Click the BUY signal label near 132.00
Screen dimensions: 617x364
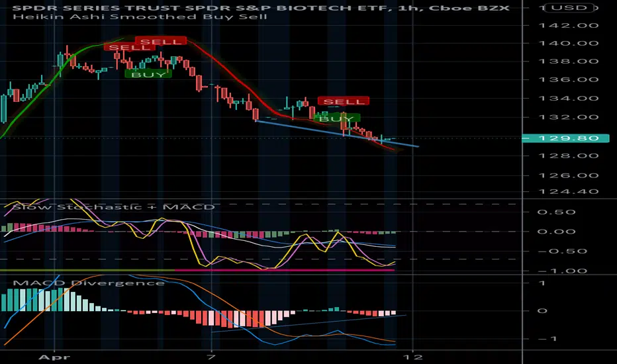[337, 118]
